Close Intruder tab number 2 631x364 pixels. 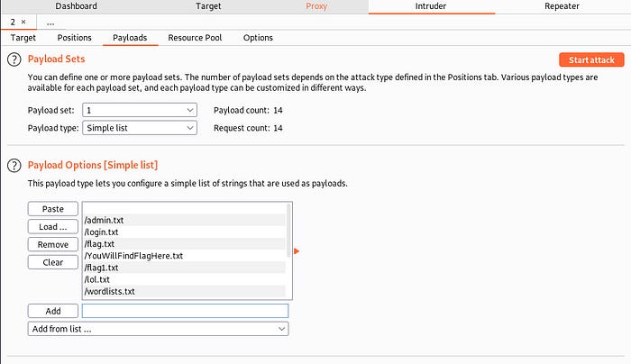point(23,22)
